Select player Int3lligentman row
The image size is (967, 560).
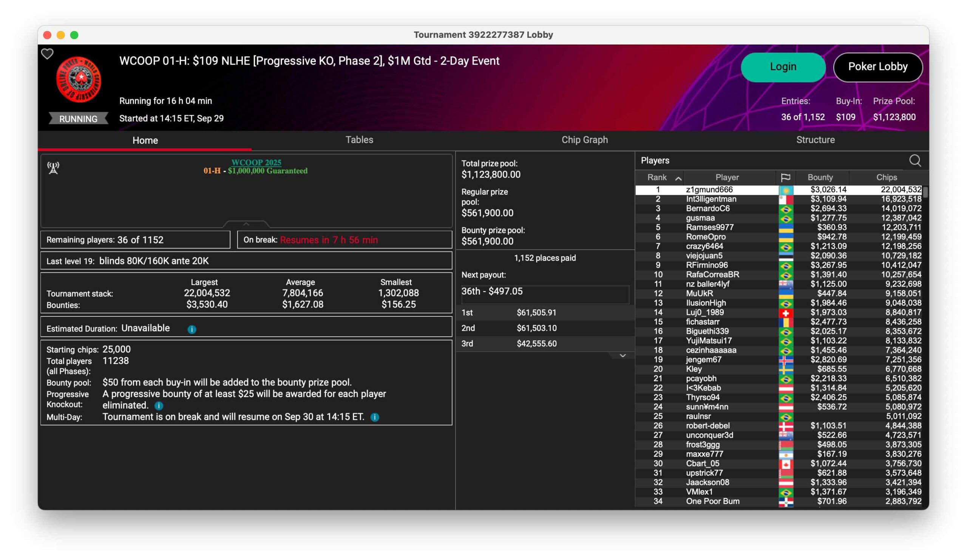[711, 199]
